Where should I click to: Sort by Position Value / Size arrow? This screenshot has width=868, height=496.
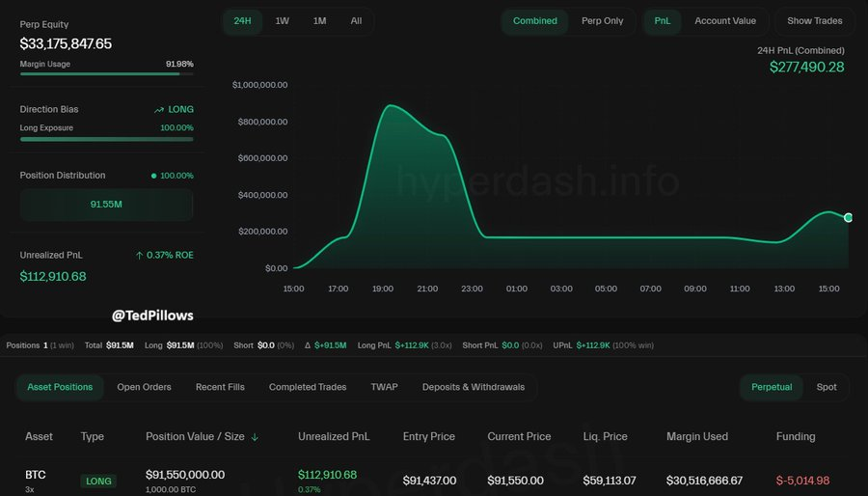(x=255, y=437)
